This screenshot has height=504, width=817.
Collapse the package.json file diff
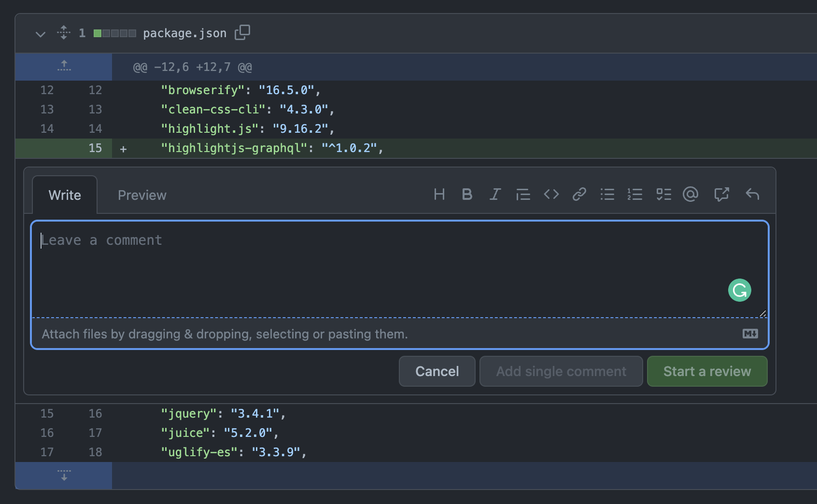coord(41,34)
